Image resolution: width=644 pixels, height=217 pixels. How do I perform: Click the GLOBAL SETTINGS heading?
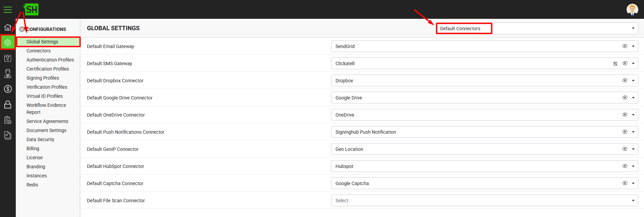coord(113,28)
